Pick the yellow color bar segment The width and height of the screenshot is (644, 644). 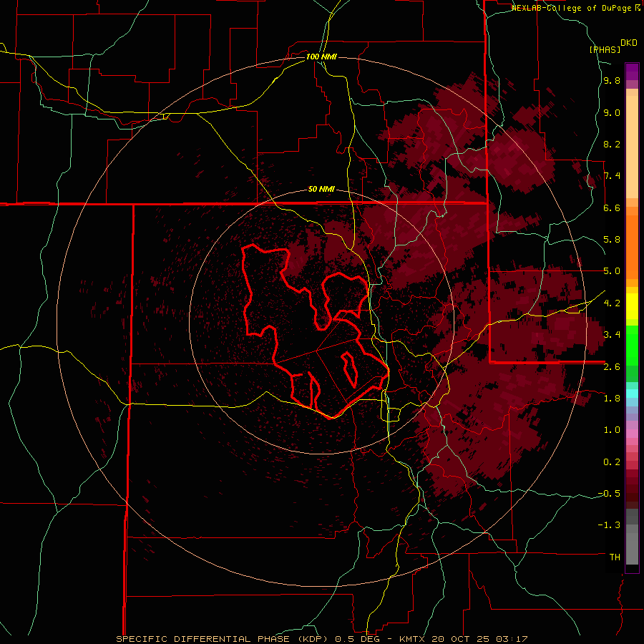(632, 306)
